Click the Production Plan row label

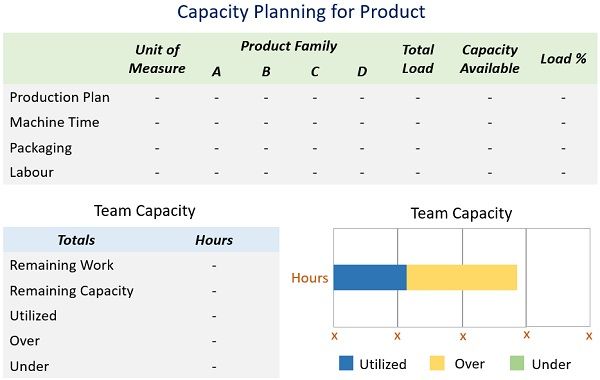[60, 97]
